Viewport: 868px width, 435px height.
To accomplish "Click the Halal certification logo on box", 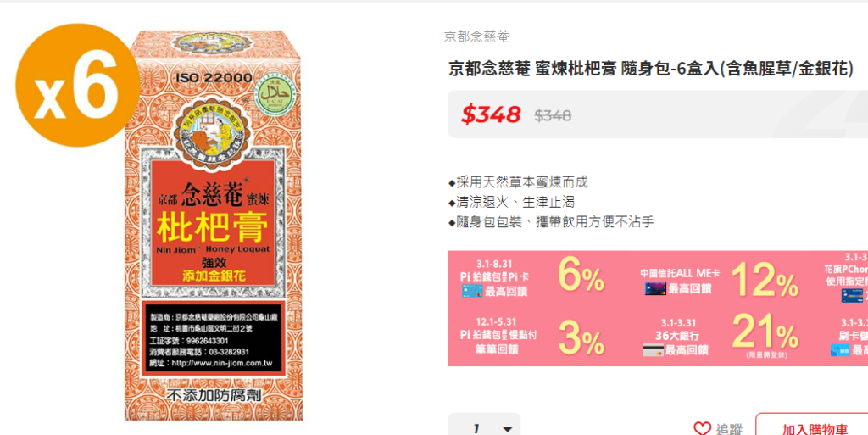I will pos(275,93).
